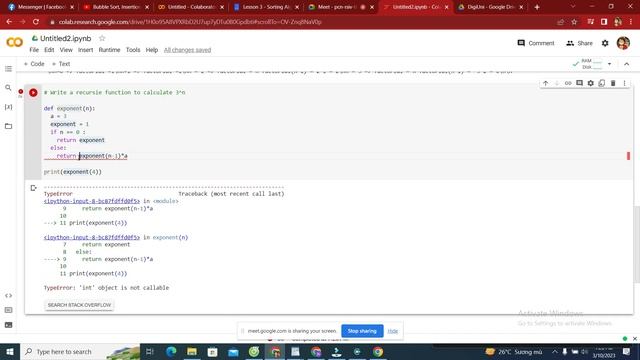Open more cell actions menu
Screen dimensions: 640x360
(x=624, y=83)
